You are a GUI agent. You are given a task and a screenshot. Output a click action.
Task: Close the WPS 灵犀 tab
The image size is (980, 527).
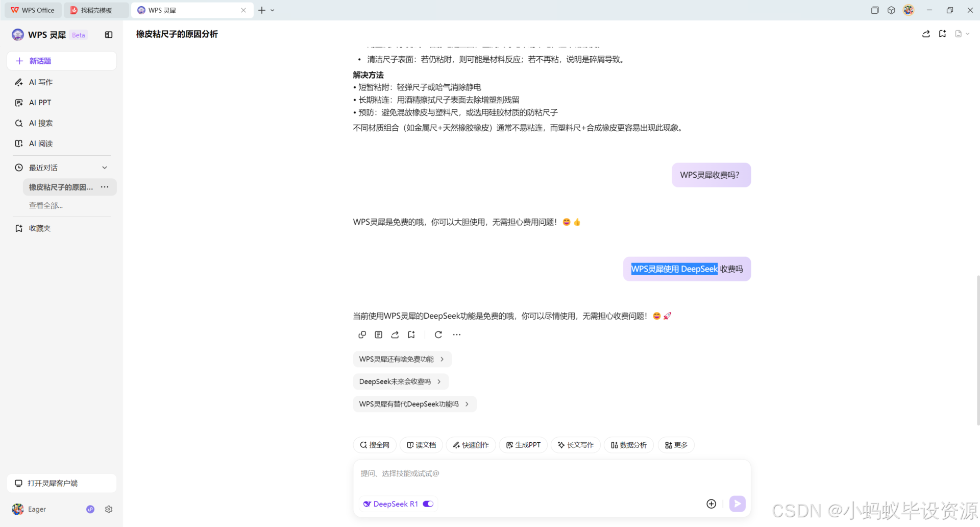click(243, 10)
